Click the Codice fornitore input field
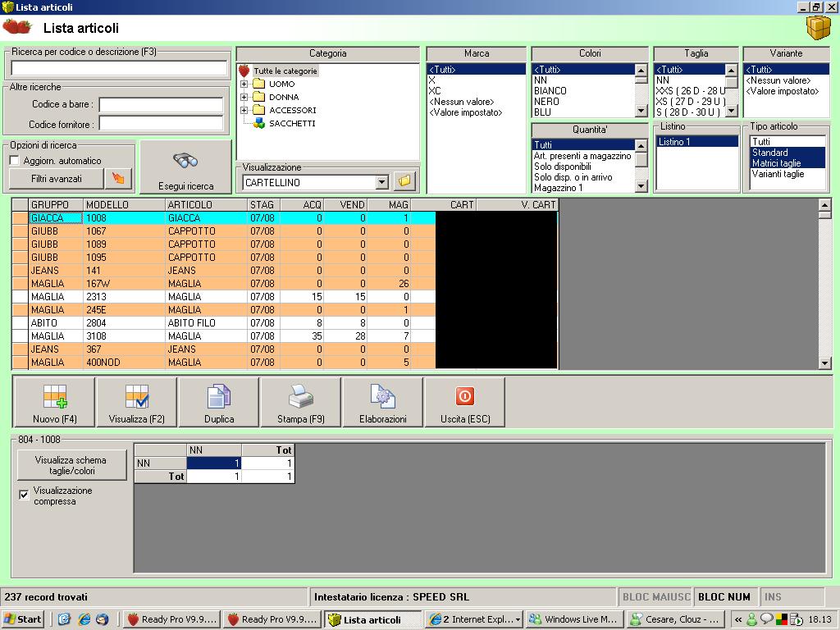The width and height of the screenshot is (840, 630). pos(162,125)
